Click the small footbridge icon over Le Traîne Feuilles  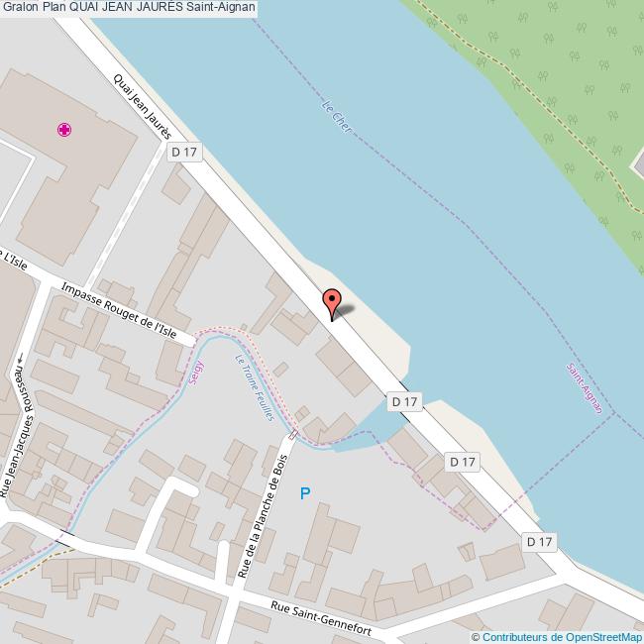pos(293,434)
